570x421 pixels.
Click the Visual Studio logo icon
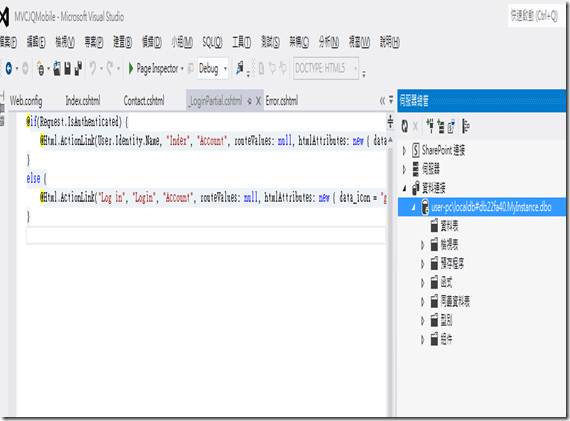click(4, 17)
